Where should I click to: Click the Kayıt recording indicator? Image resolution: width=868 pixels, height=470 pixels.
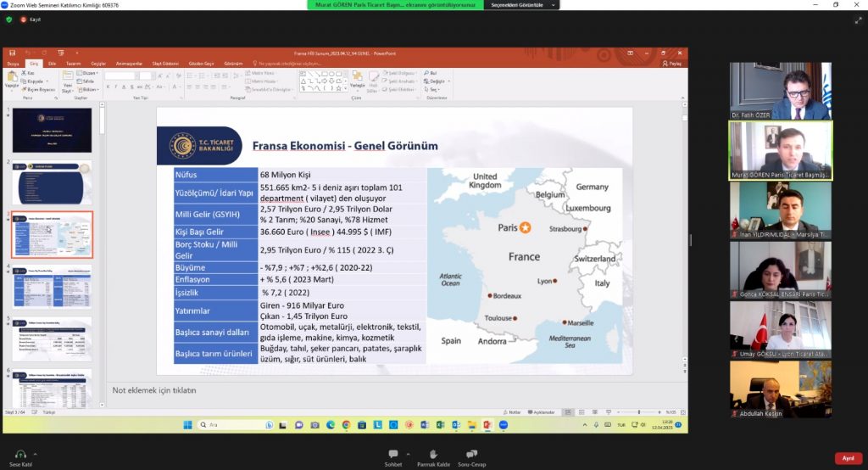pos(31,20)
